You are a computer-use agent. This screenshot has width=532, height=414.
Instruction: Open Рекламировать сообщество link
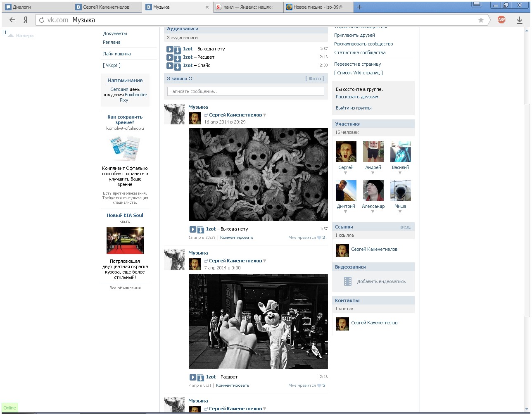363,44
